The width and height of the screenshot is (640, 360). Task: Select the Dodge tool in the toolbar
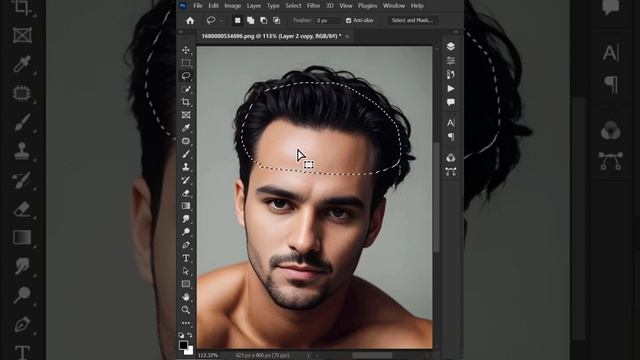pyautogui.click(x=186, y=232)
